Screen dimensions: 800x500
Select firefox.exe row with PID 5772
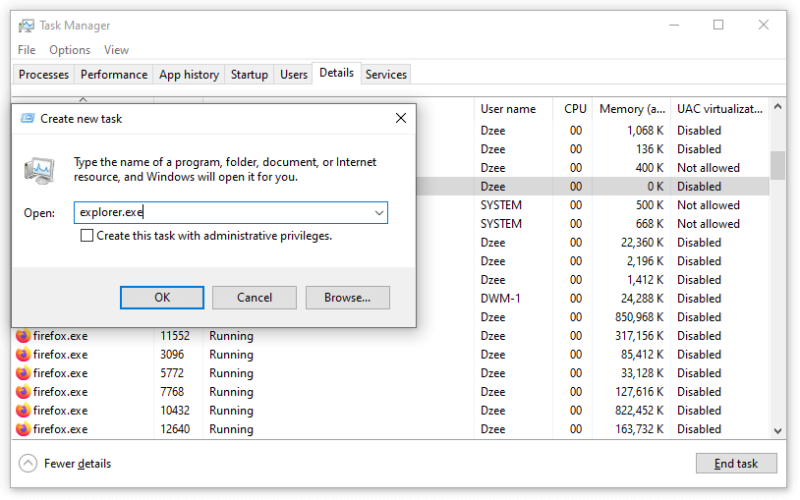point(390,373)
